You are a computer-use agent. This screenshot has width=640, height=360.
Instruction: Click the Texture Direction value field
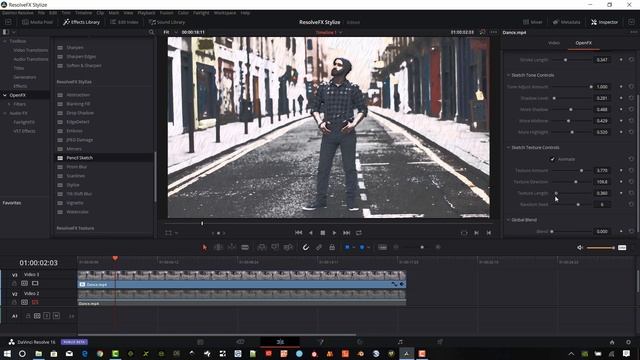[602, 182]
